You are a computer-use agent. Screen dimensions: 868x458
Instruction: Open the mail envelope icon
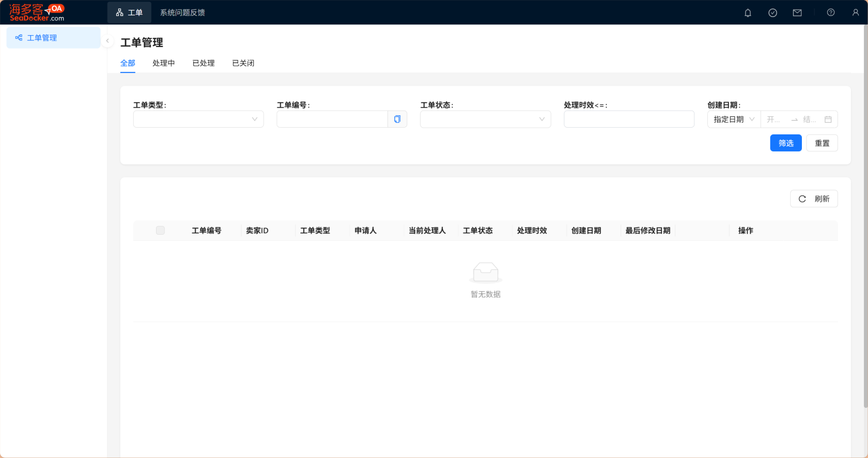pyautogui.click(x=797, y=13)
